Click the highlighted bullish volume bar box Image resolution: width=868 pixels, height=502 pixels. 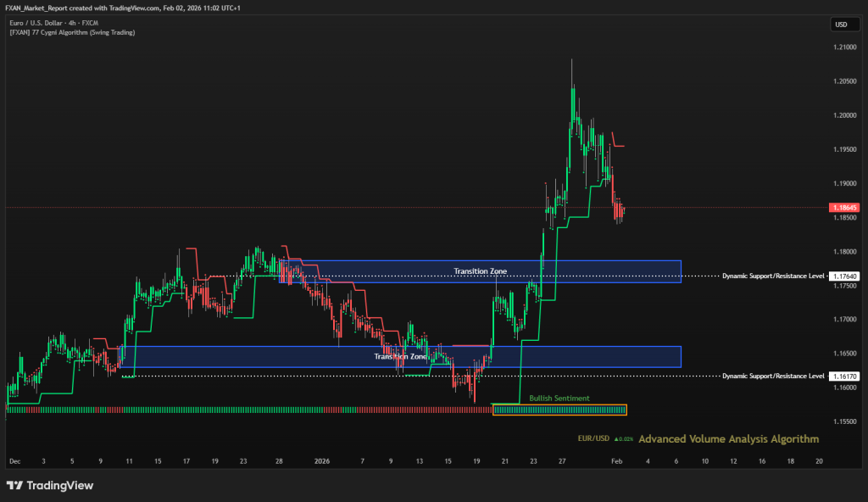tap(559, 410)
